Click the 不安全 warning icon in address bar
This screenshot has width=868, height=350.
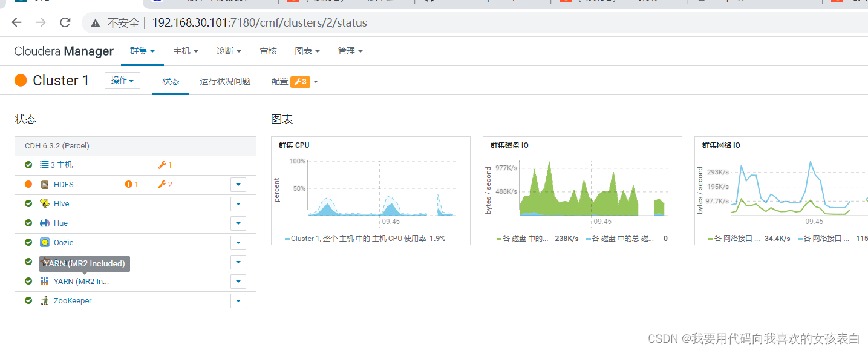tap(95, 23)
